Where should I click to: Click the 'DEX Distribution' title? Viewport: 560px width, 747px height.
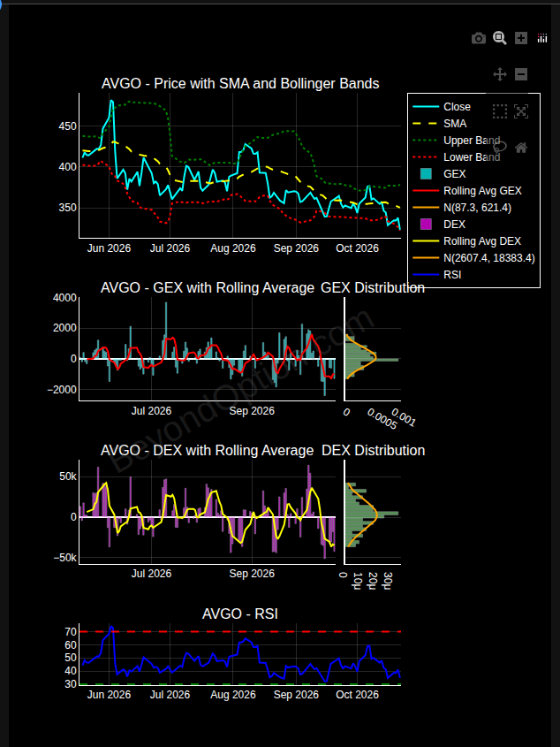tap(374, 451)
